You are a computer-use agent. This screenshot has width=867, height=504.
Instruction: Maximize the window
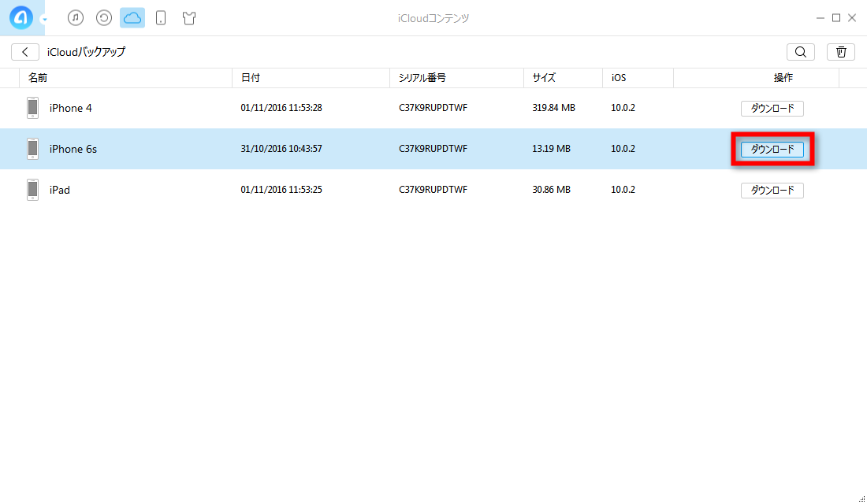[836, 18]
